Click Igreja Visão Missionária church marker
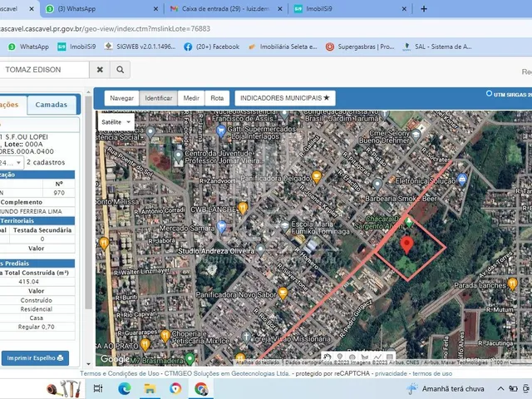The width and height of the screenshot is (532, 399). pos(246,336)
